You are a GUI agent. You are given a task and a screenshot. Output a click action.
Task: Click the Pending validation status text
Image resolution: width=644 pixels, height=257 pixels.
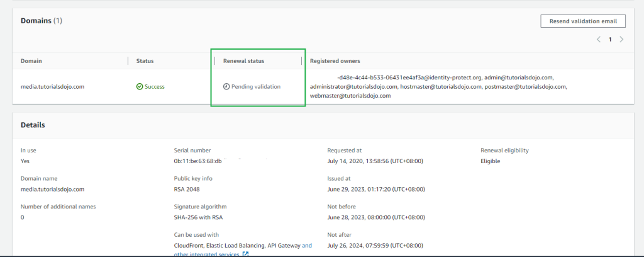[256, 86]
